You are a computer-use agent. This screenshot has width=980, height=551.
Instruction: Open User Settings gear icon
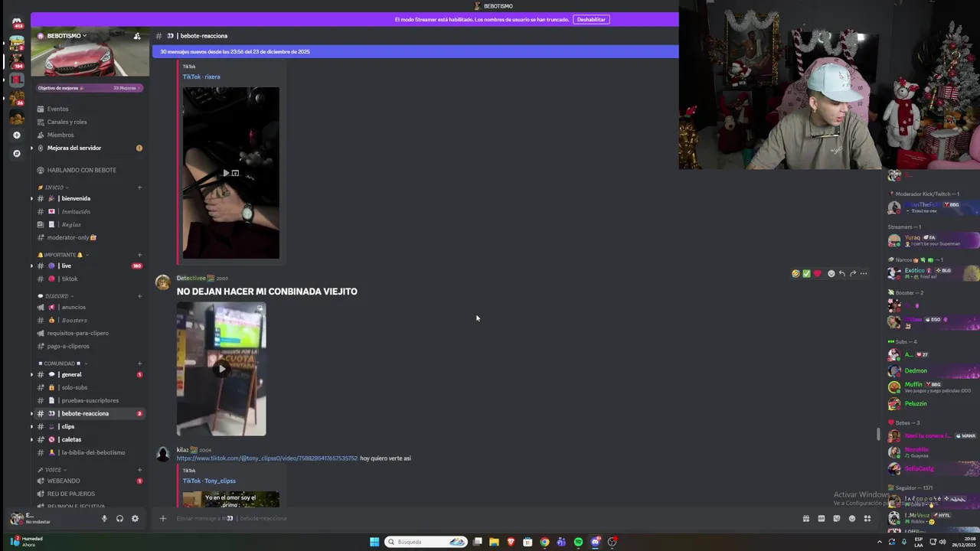135,518
